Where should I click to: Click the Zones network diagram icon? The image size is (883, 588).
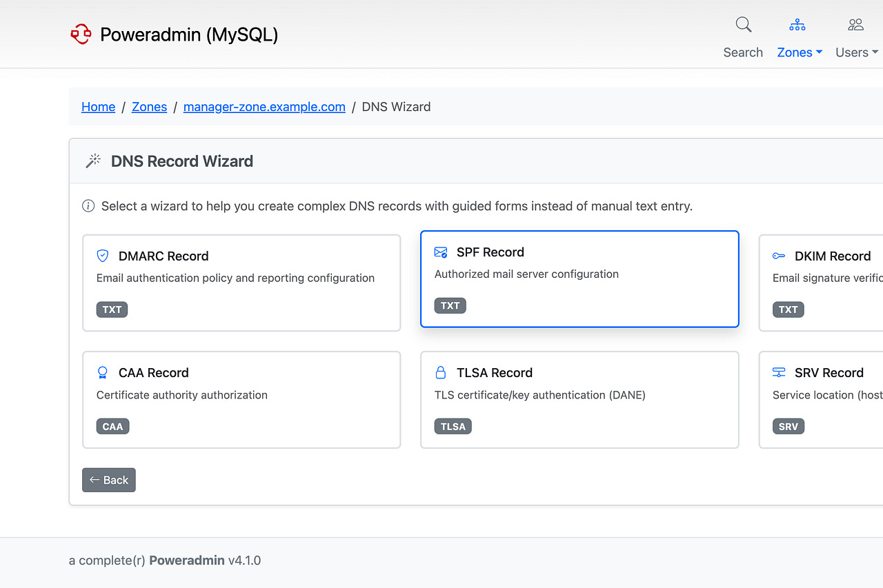pyautogui.click(x=797, y=25)
